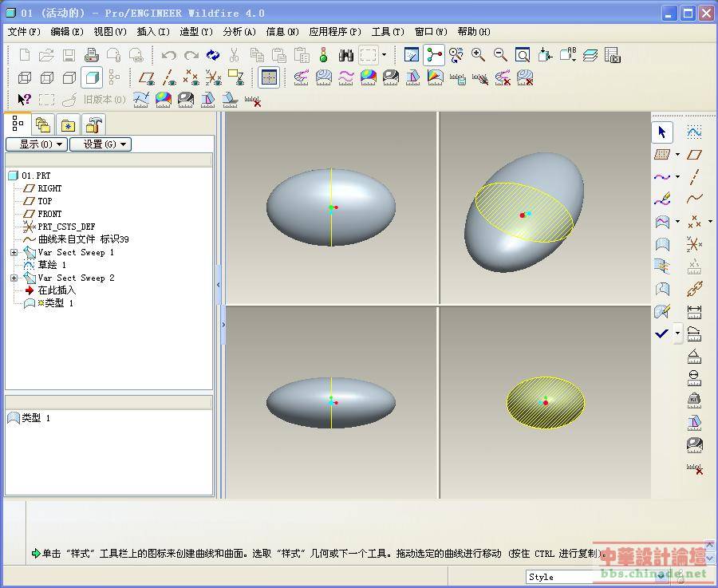The height and width of the screenshot is (588, 718).
Task: Open the 工具(T) menu
Action: [388, 32]
